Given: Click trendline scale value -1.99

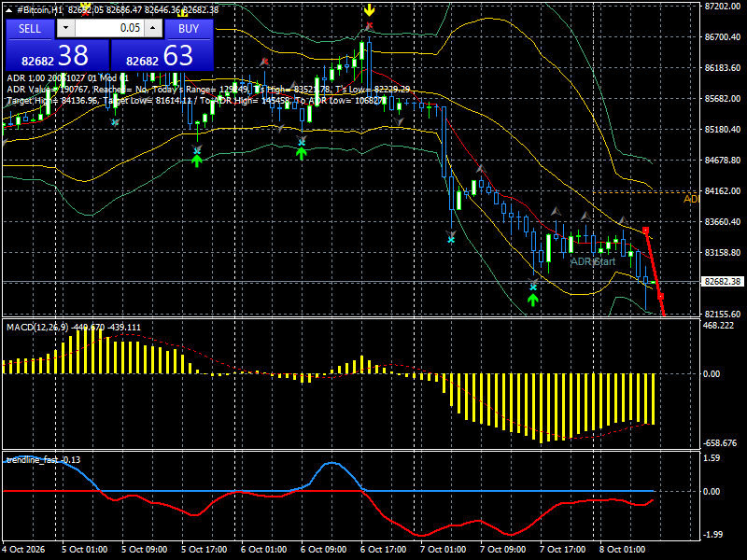Looking at the screenshot, I should [x=712, y=534].
